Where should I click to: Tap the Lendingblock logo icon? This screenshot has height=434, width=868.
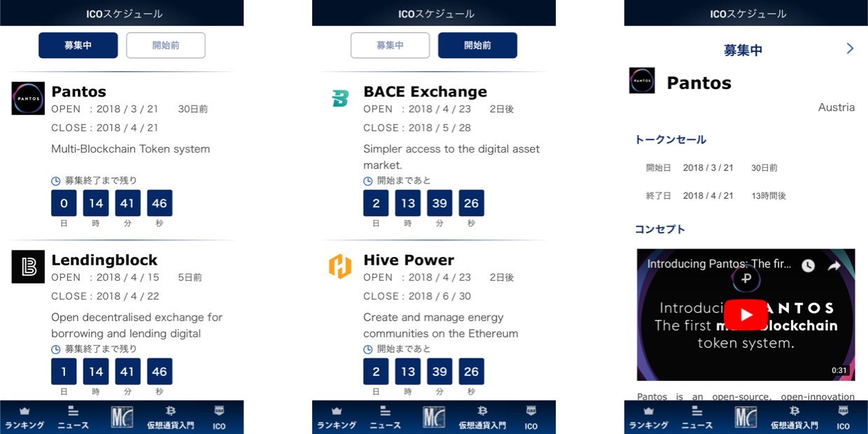pos(28,267)
